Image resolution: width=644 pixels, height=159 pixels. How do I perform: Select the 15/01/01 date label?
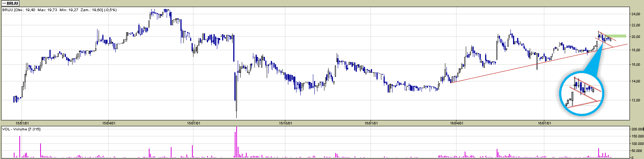coord(22,123)
